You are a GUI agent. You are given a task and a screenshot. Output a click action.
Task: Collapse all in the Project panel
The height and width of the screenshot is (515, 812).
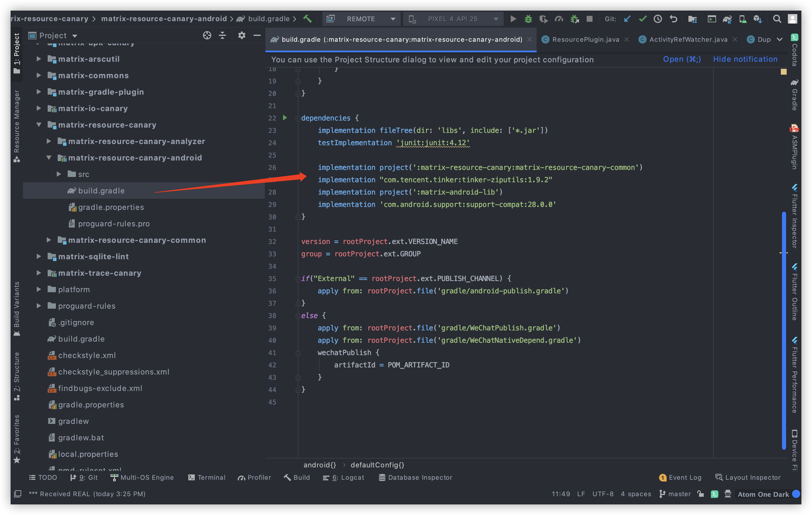tap(222, 35)
